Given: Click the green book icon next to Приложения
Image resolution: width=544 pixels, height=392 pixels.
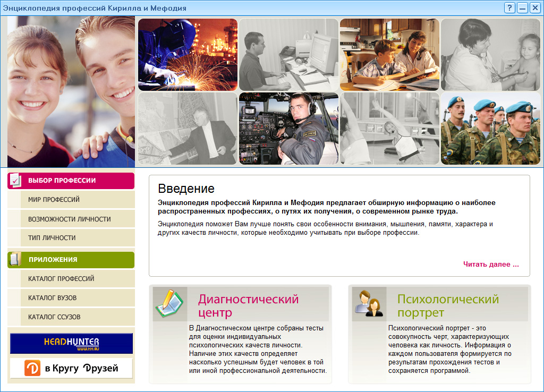Looking at the screenshot, I should click(x=14, y=260).
